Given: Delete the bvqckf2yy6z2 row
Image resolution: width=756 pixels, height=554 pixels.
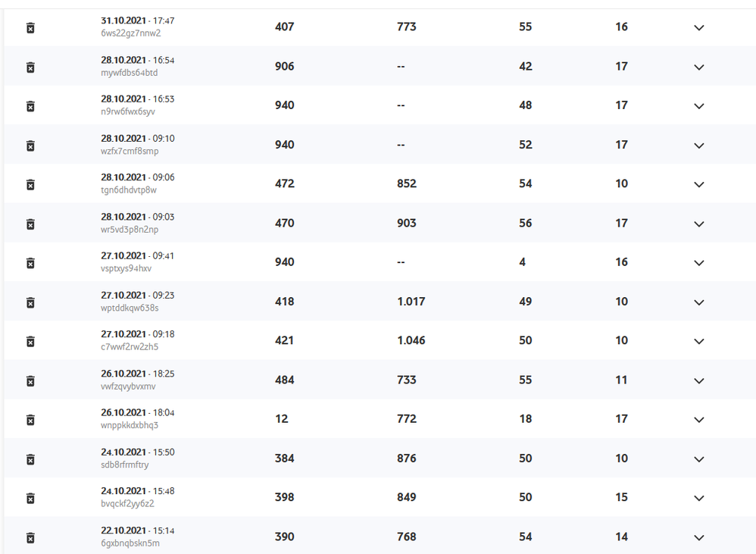Looking at the screenshot, I should click(30, 498).
